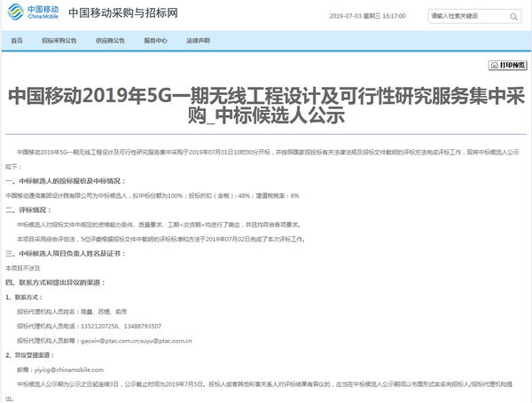Open the 服务中心 menu item
This screenshot has width=532, height=403.
click(155, 41)
